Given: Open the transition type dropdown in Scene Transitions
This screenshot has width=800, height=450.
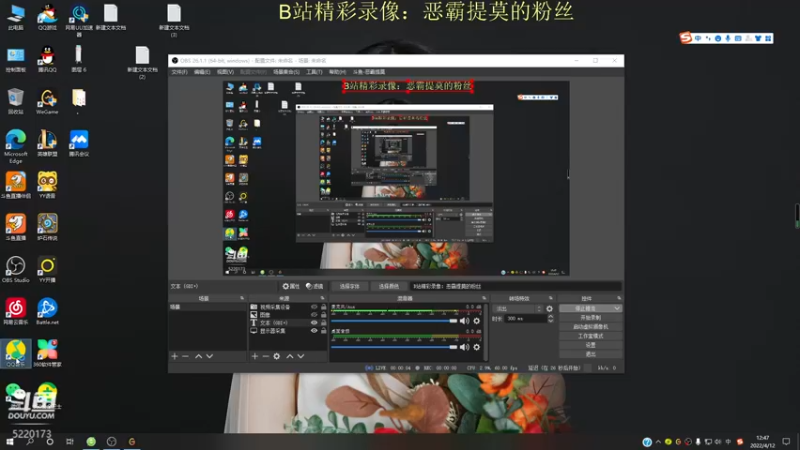Looking at the screenshot, I should (x=518, y=309).
